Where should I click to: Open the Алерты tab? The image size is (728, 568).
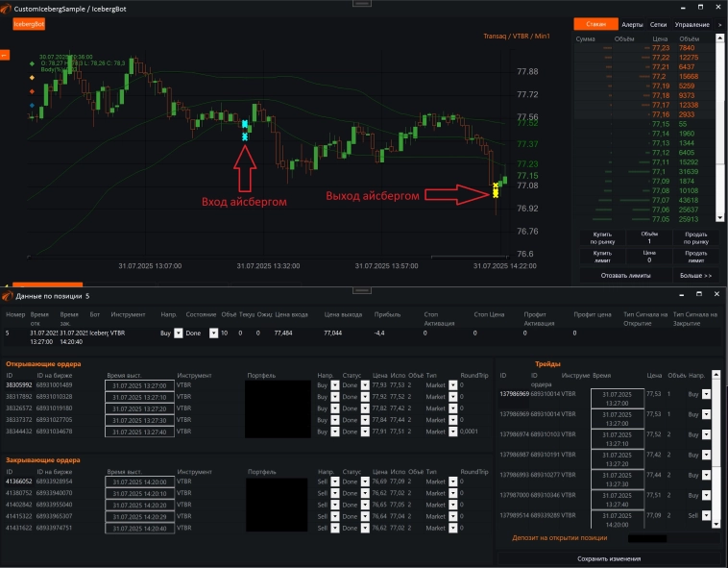[632, 25]
